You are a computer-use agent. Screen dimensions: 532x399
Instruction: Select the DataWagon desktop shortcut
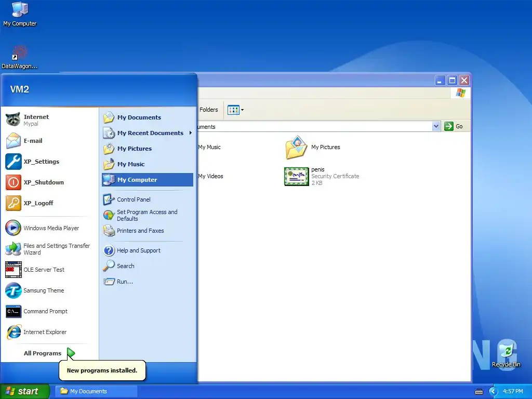point(20,57)
